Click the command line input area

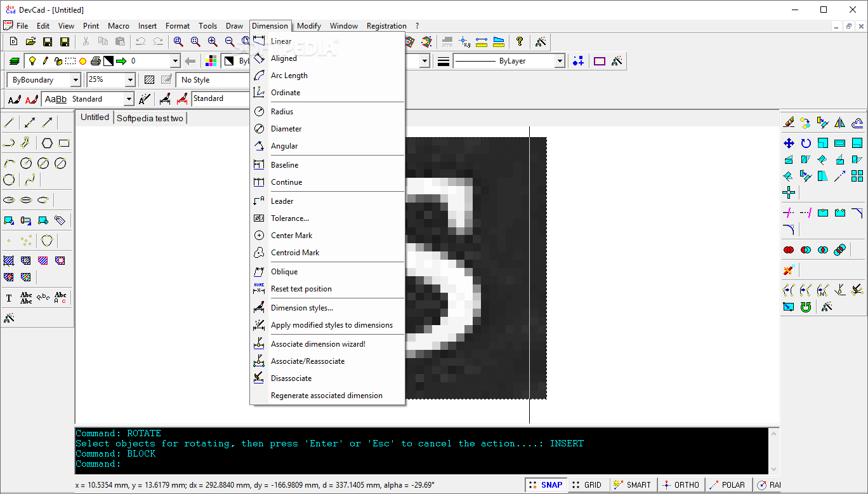click(x=422, y=464)
